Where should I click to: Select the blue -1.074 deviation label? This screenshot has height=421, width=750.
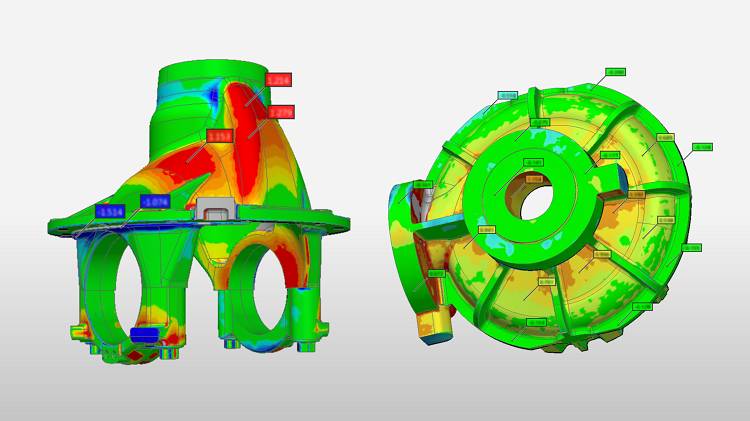(155, 201)
